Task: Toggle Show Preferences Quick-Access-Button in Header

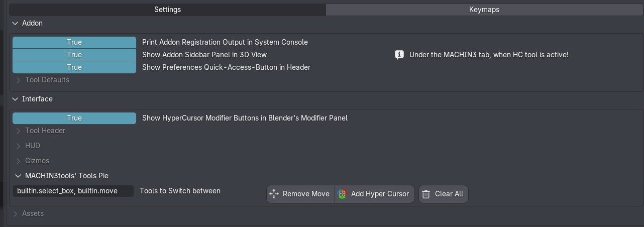Action: 74,67
